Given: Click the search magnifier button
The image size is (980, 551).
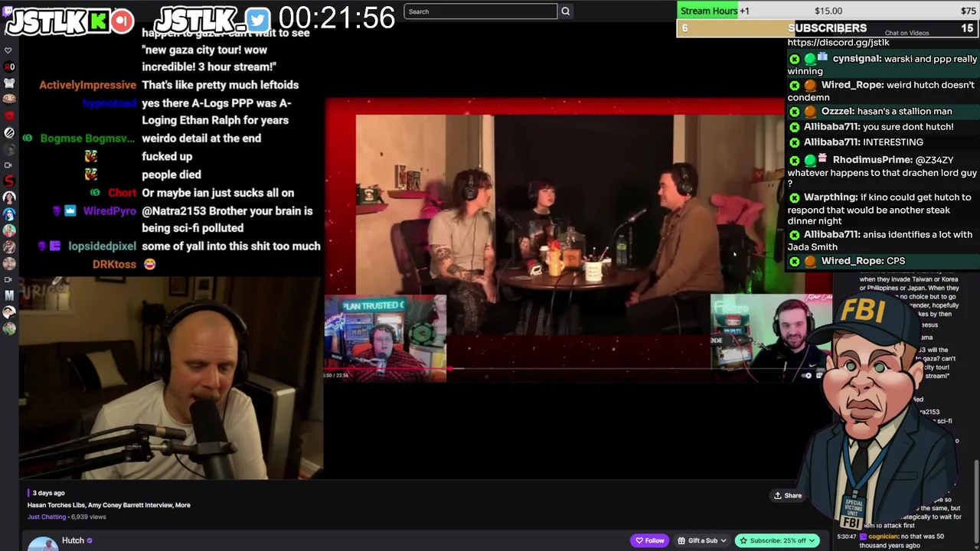Looking at the screenshot, I should pos(566,11).
